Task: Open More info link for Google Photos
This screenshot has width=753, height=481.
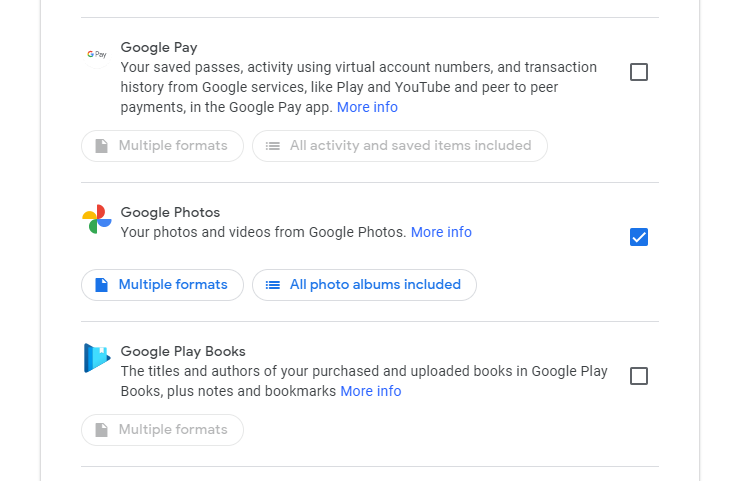Action: click(441, 232)
